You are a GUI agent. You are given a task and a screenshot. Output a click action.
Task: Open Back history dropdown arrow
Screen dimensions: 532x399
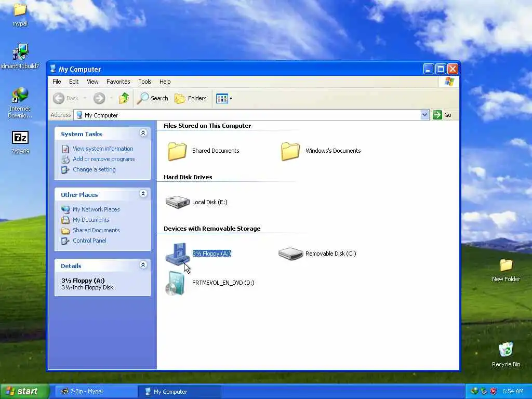[85, 98]
